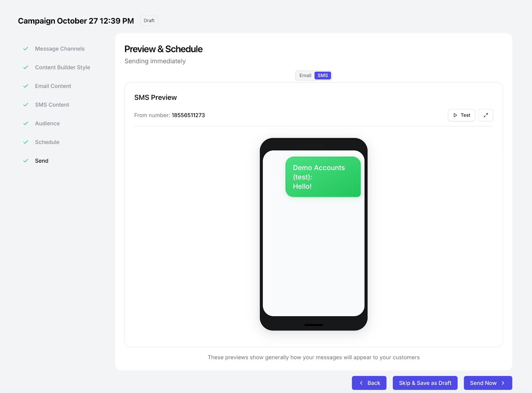Expand the SMS preview to fullscreen
Screen dimensions: 532x393
click(x=486, y=115)
